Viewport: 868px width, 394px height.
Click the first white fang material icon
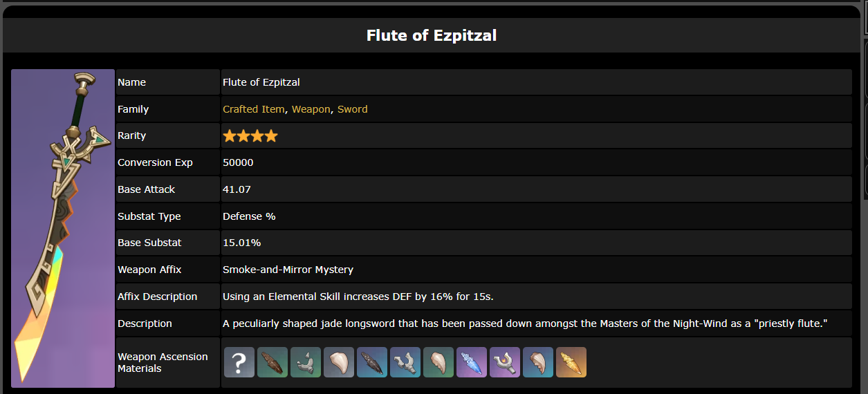339,362
